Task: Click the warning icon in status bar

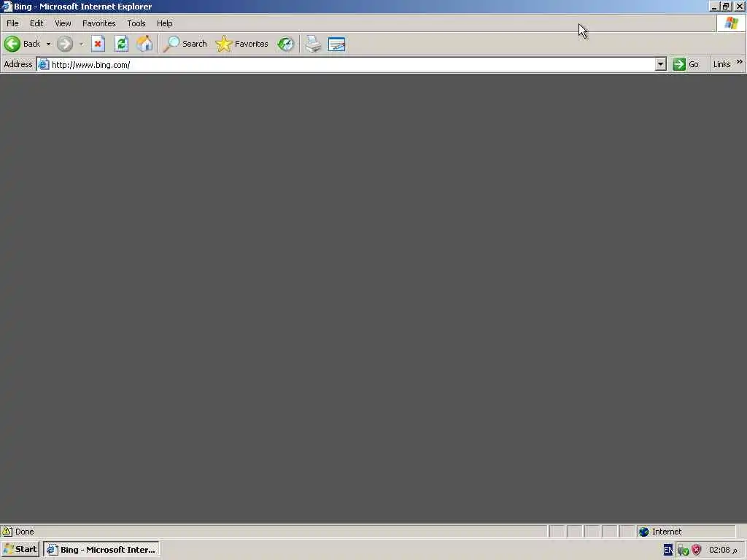Action: (7, 532)
